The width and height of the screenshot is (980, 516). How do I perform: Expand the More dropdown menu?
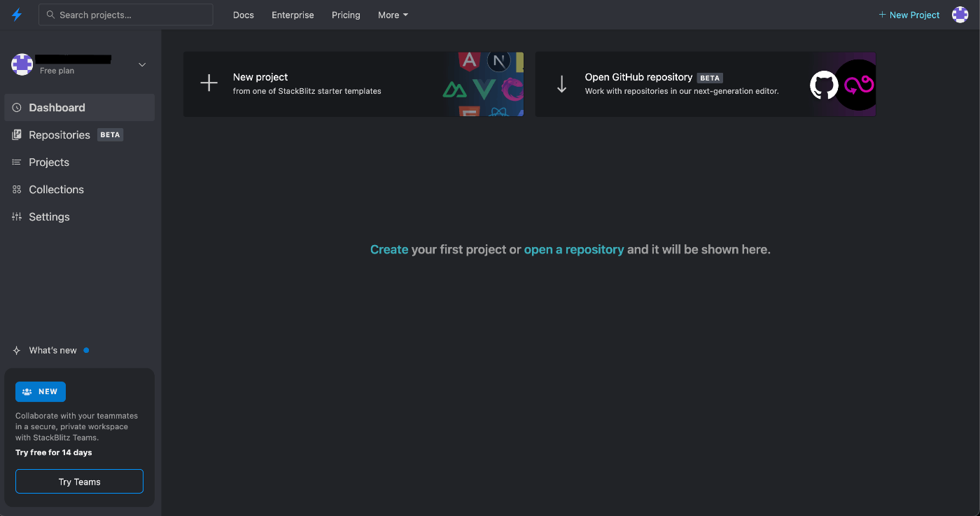pyautogui.click(x=393, y=15)
